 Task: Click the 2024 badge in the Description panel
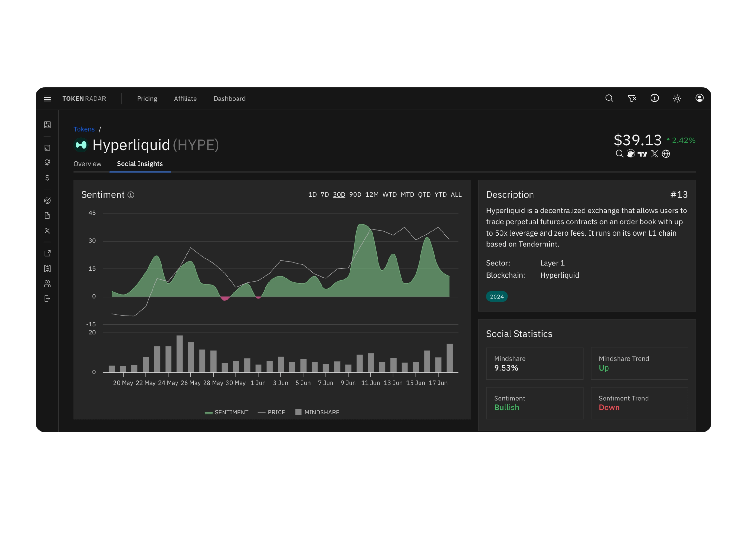click(x=496, y=296)
